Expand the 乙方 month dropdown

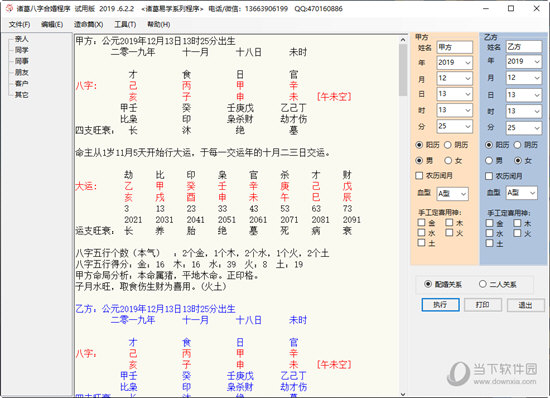pos(537,78)
